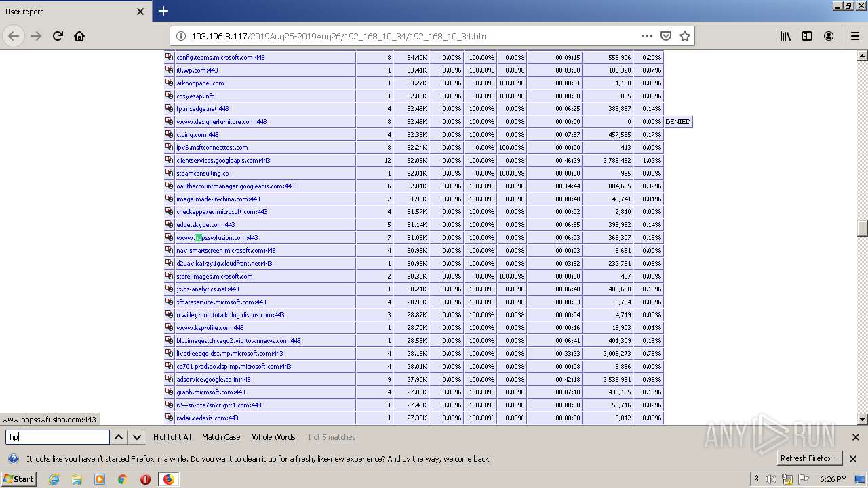Image resolution: width=868 pixels, height=488 pixels.
Task: Click the 34.40K value cell
Action: pyautogui.click(x=411, y=58)
